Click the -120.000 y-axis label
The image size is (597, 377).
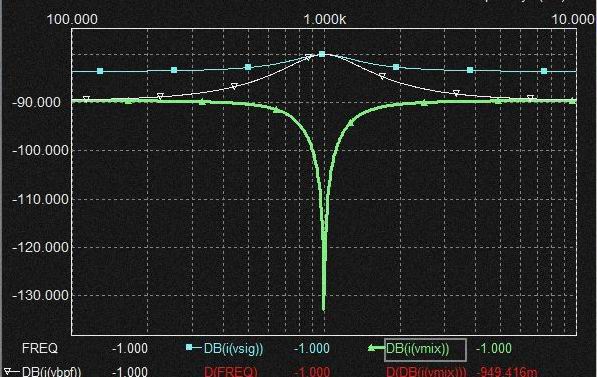40,247
